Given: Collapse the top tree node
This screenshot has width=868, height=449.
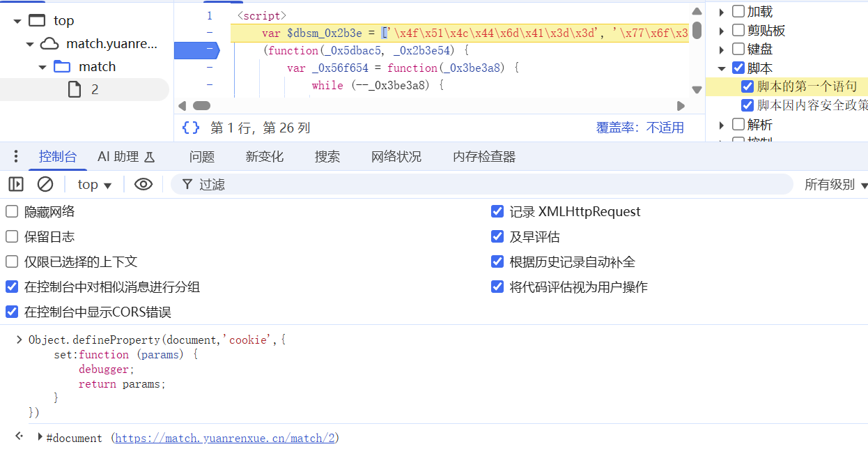Looking at the screenshot, I should (x=17, y=22).
